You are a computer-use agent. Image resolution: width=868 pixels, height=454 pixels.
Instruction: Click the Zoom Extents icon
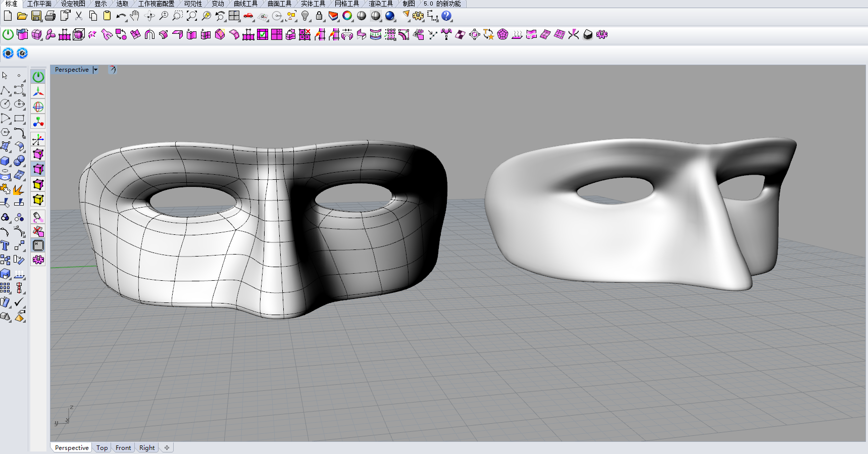pos(192,16)
